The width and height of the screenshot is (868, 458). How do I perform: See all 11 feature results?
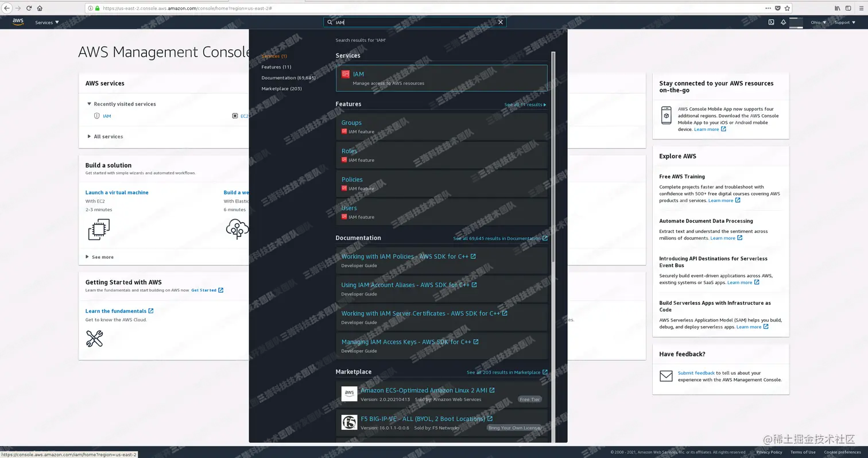pyautogui.click(x=525, y=104)
